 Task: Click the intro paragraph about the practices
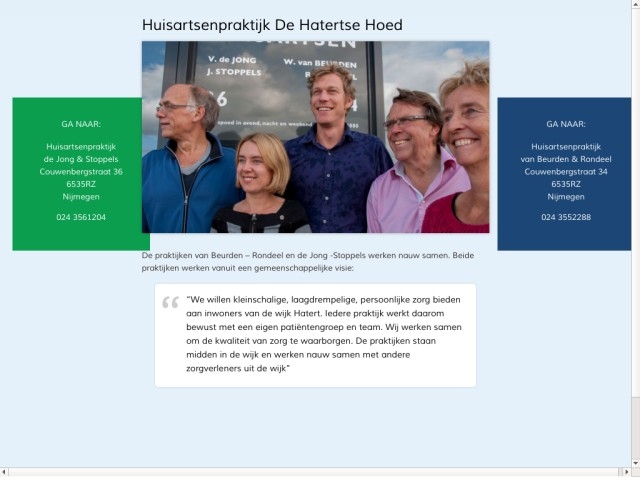[x=308, y=262]
